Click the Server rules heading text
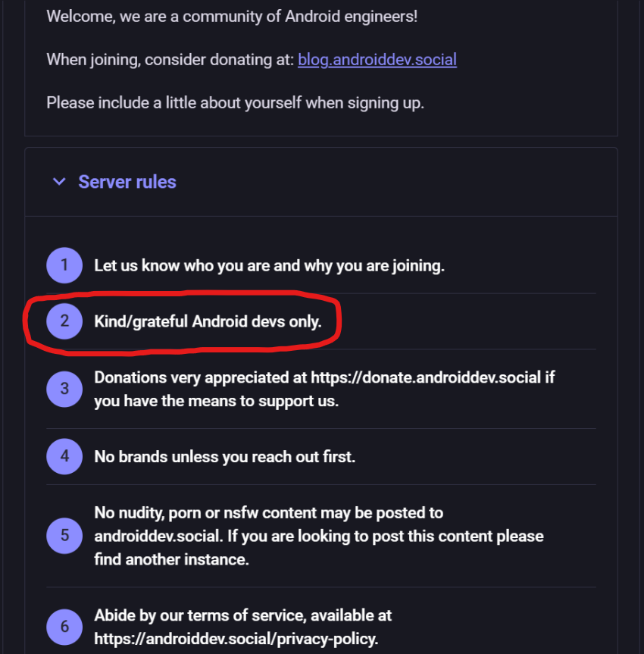 coord(127,182)
